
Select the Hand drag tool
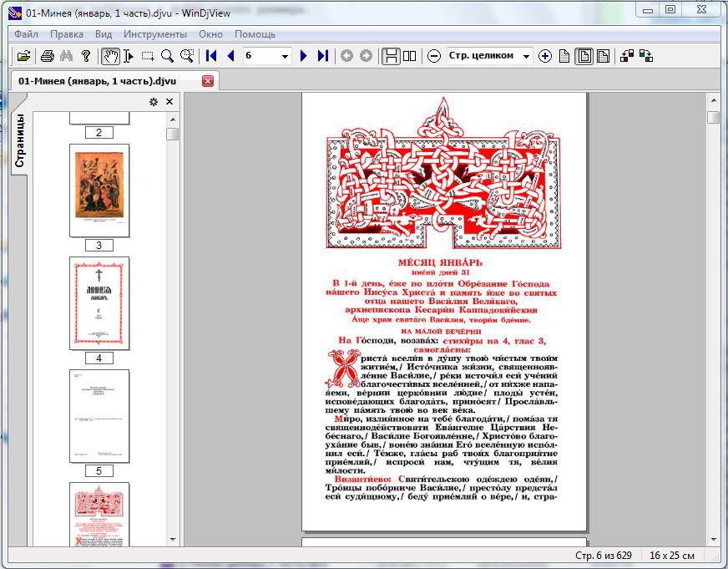[110, 56]
